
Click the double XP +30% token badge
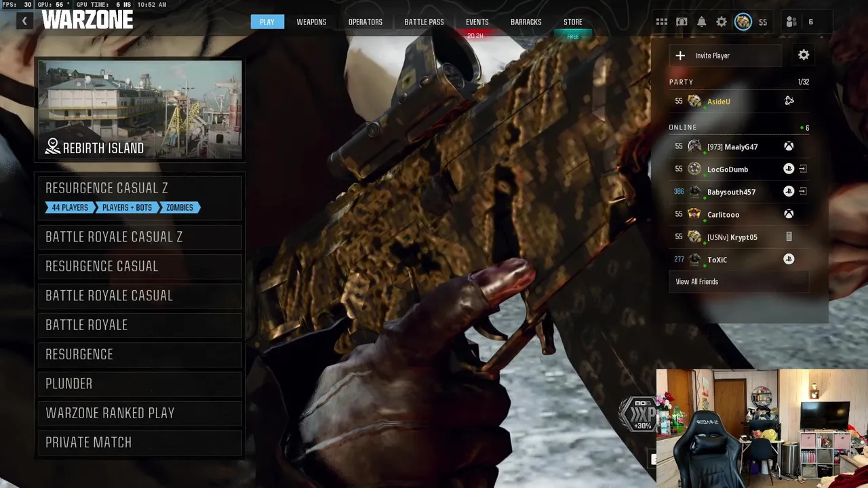click(637, 414)
